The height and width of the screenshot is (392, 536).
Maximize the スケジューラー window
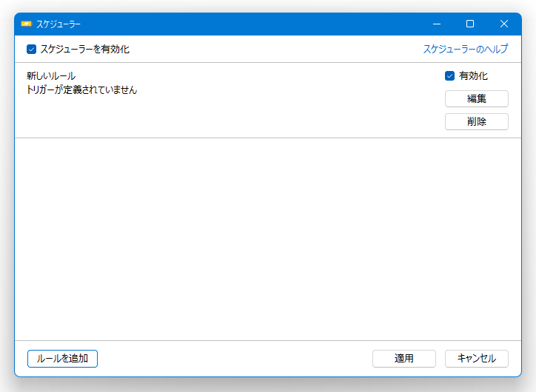470,24
